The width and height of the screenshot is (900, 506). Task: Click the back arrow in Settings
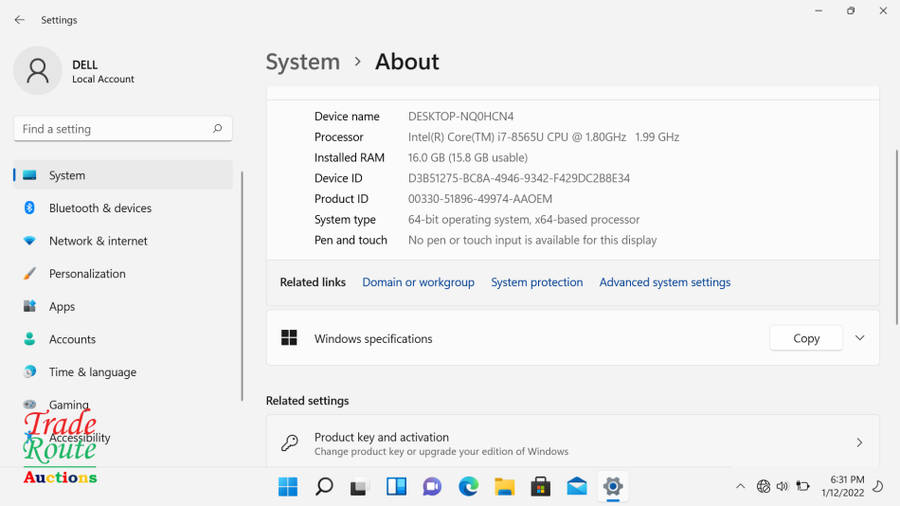(19, 20)
